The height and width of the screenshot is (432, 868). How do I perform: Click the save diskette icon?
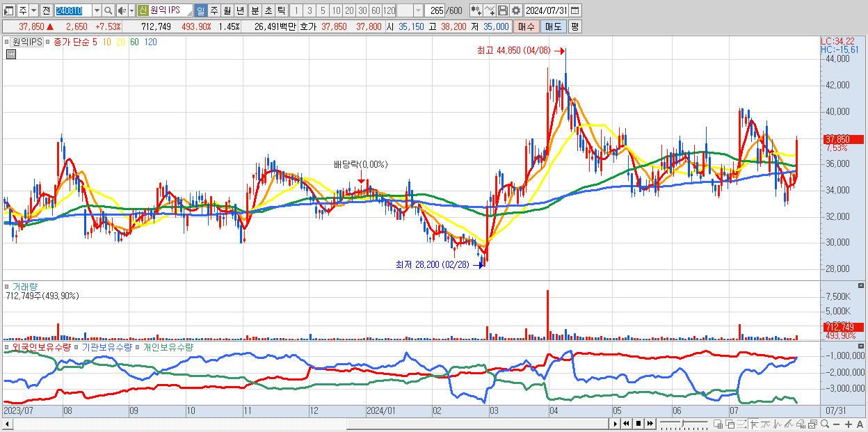click(503, 10)
